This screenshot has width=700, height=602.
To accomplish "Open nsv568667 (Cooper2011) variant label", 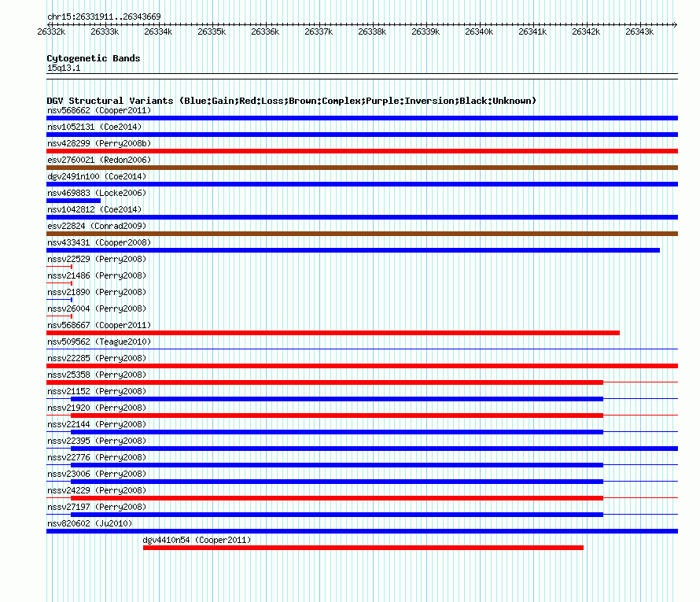I will (99, 325).
